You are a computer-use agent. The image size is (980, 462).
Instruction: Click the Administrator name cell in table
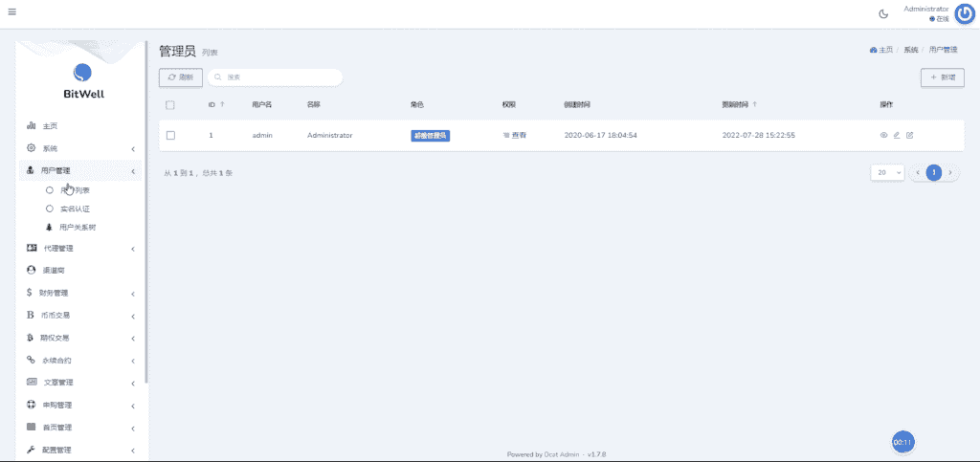(330, 135)
